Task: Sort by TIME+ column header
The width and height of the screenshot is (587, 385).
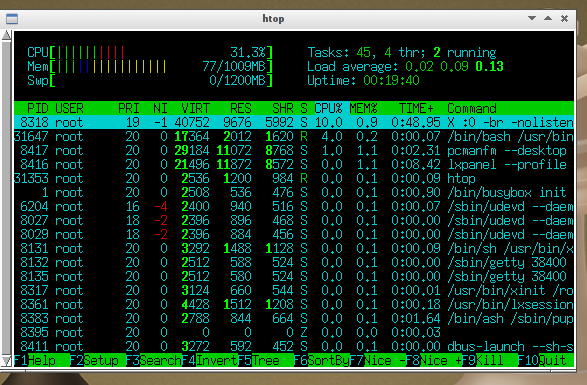Action: (416, 109)
